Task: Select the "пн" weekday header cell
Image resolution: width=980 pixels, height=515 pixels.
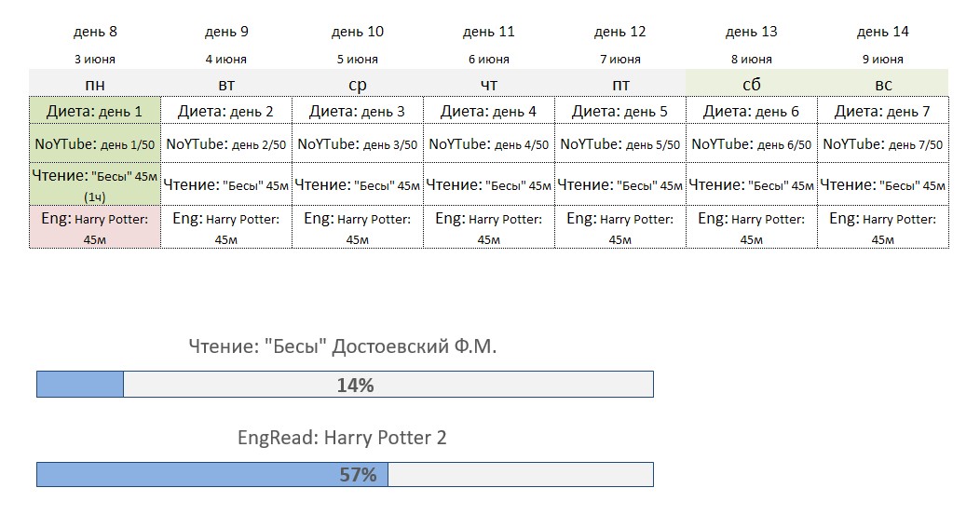Action: 95,84
